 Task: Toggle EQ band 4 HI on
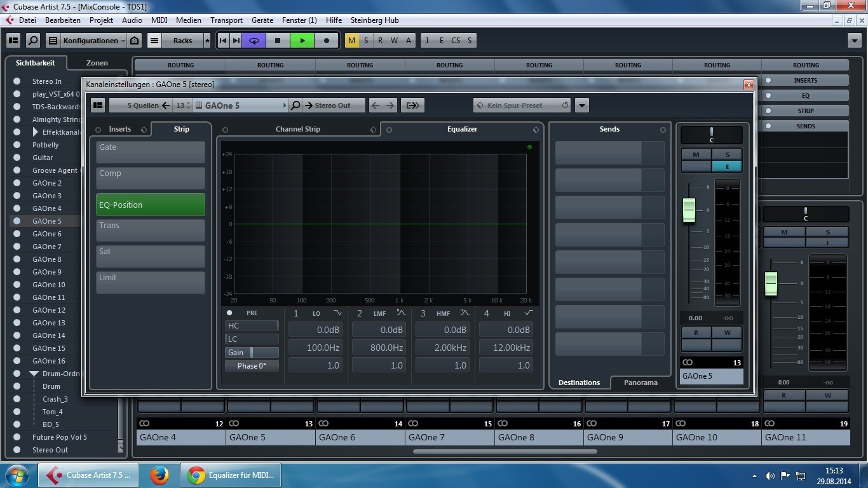(487, 313)
